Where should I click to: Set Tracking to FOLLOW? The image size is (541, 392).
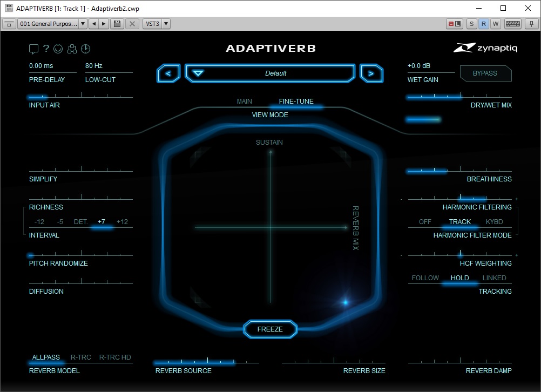(425, 278)
